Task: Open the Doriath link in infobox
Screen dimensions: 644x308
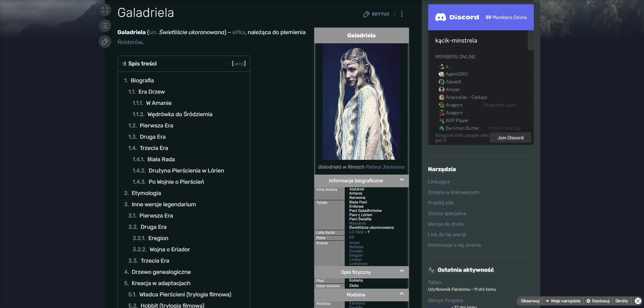Action: tap(356, 251)
